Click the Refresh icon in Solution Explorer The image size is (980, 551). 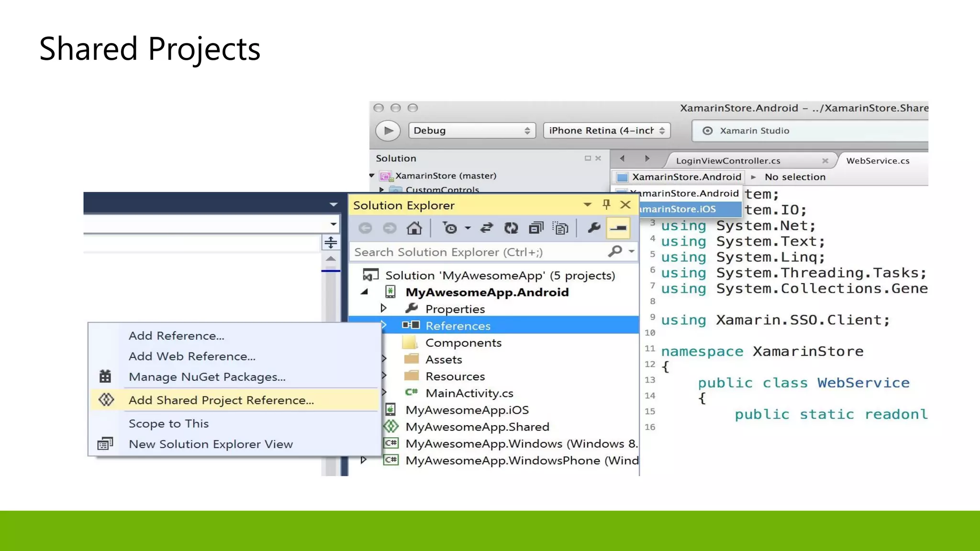point(511,228)
